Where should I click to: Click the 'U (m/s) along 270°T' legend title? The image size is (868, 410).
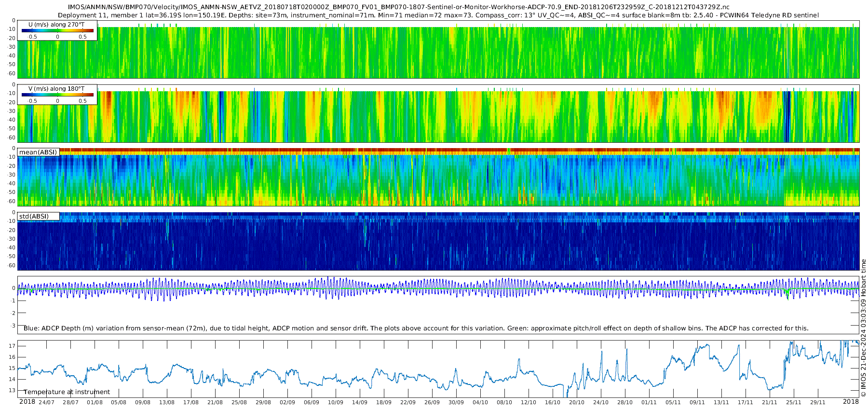[56, 24]
